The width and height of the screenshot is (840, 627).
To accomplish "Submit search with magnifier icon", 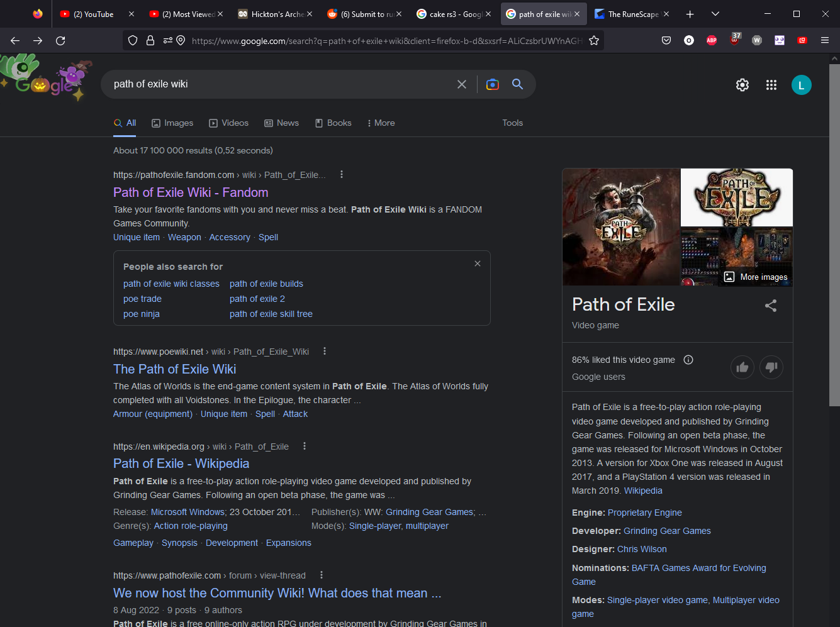I will (518, 84).
